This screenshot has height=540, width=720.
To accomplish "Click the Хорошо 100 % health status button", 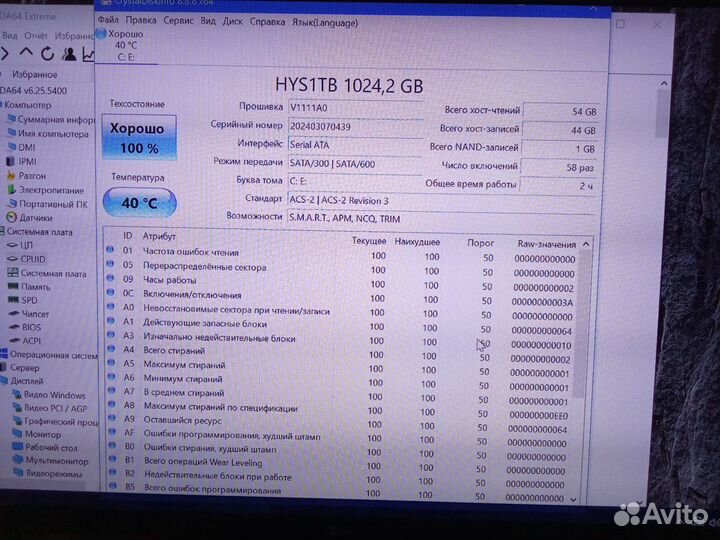I will point(137,138).
